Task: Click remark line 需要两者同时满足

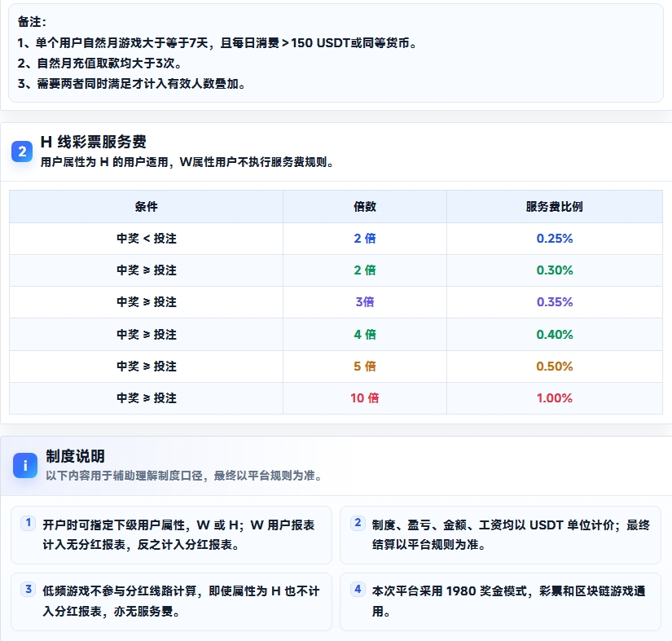Action: (x=132, y=84)
